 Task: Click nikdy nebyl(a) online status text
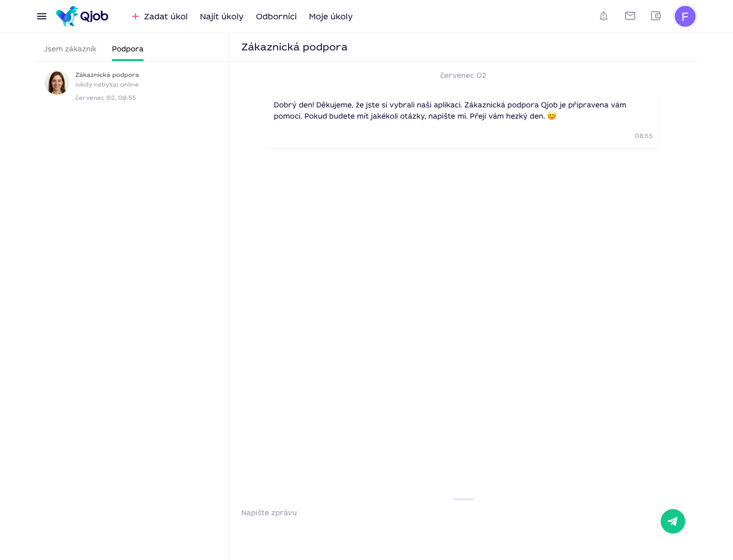tap(107, 85)
